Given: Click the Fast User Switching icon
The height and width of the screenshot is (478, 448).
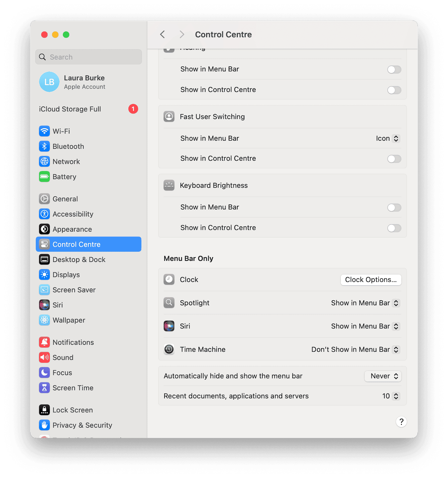Looking at the screenshot, I should (x=169, y=117).
